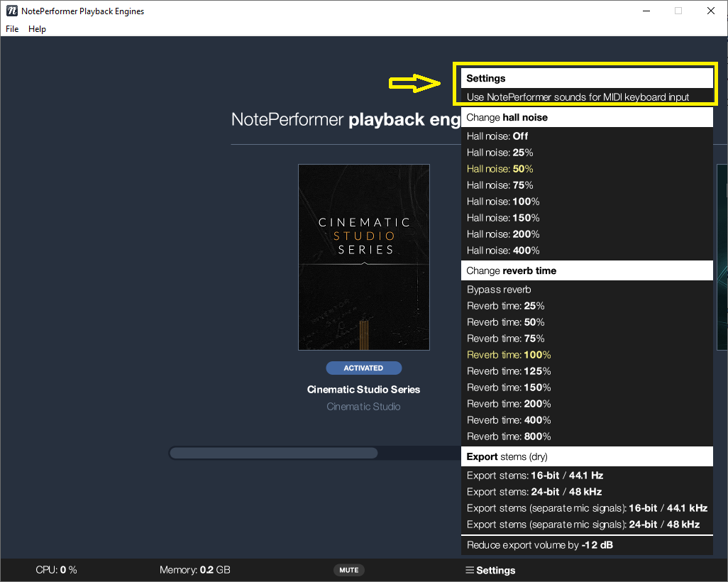
Task: Click the MUTE icon in the status bar
Action: click(348, 570)
